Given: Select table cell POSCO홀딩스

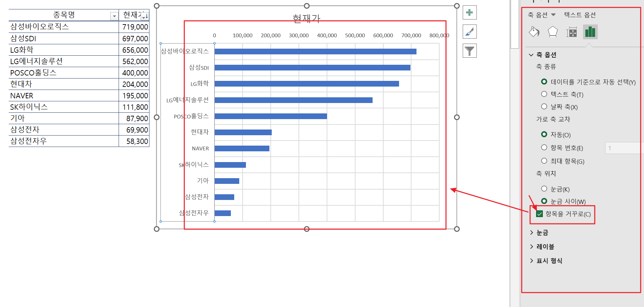Looking at the screenshot, I should click(64, 72).
